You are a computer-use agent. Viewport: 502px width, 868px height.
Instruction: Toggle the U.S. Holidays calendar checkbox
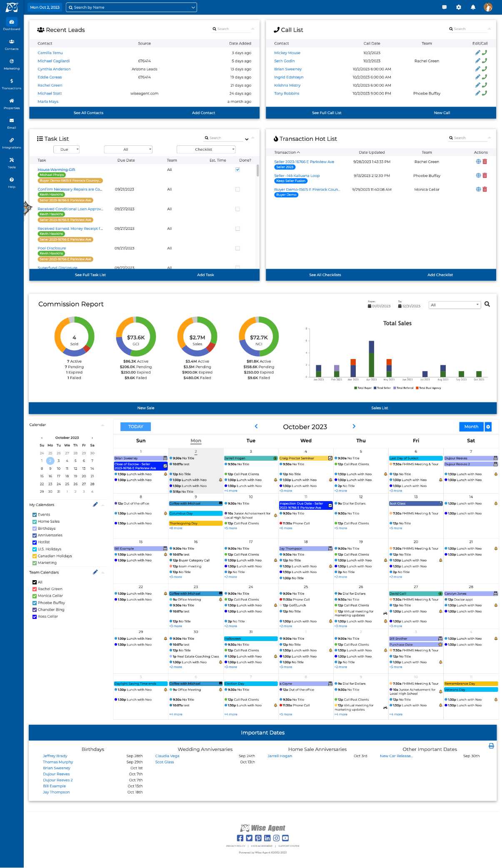click(x=35, y=549)
